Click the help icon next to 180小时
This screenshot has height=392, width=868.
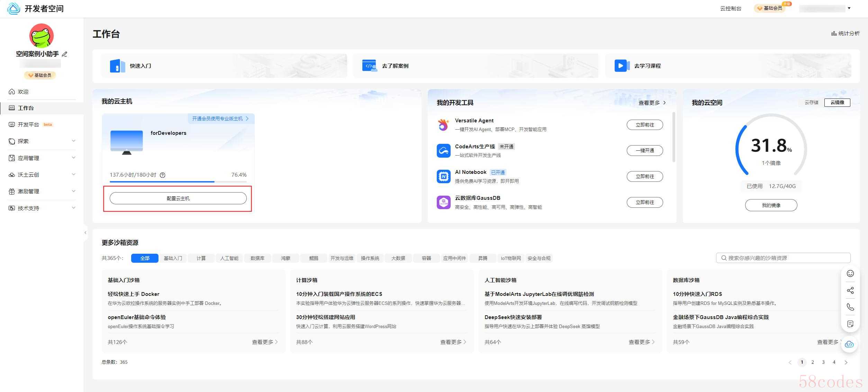coord(163,175)
